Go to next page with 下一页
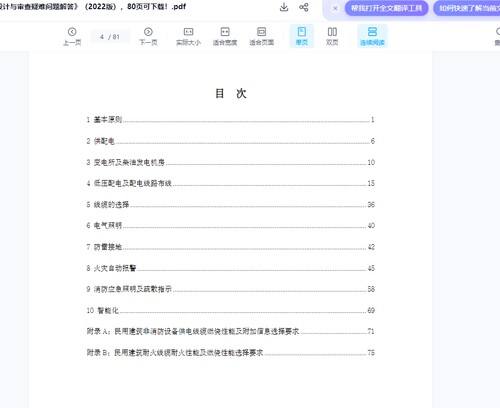The width and height of the screenshot is (500, 408). click(x=148, y=37)
